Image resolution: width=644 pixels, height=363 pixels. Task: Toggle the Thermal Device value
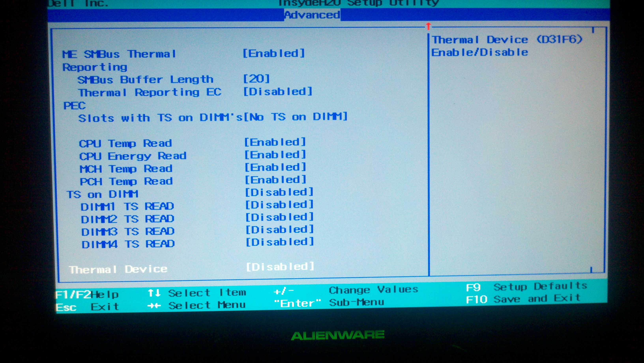pos(280,267)
